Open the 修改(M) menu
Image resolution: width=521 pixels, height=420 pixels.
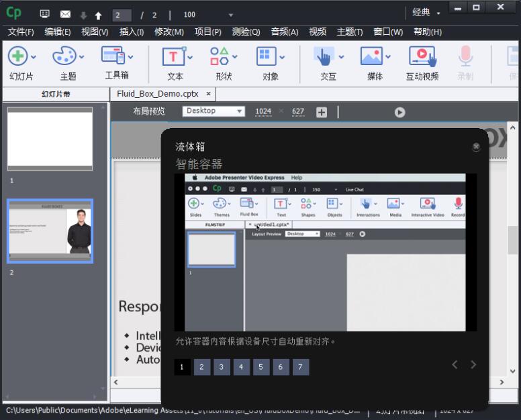[x=169, y=32]
